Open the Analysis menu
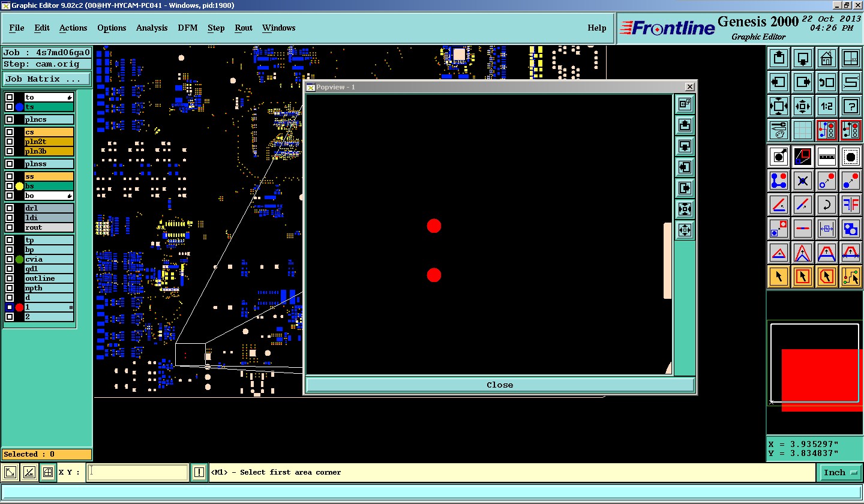Screen dimensions: 864x504 [152, 28]
